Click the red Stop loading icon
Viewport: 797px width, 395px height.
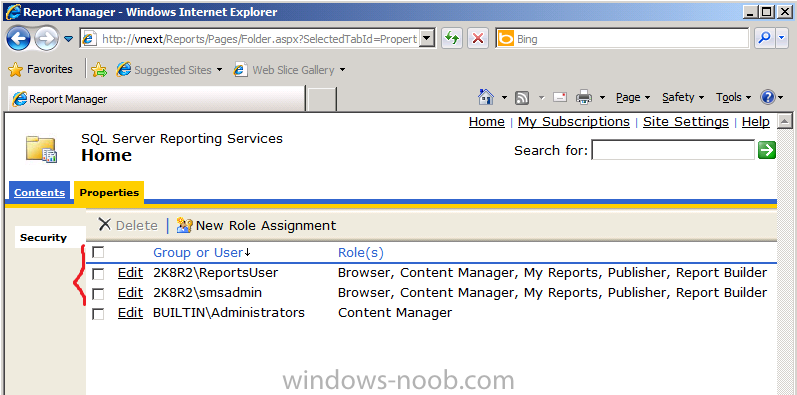click(478, 39)
